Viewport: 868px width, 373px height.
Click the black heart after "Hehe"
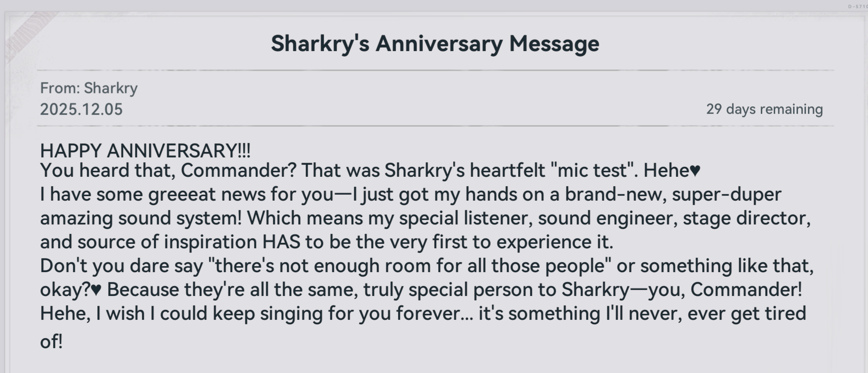point(695,171)
